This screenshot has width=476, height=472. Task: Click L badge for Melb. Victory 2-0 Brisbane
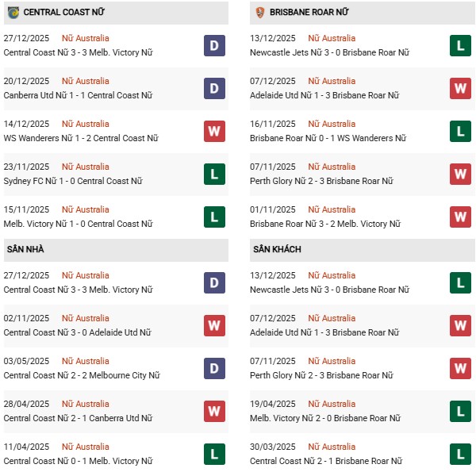coord(460,412)
